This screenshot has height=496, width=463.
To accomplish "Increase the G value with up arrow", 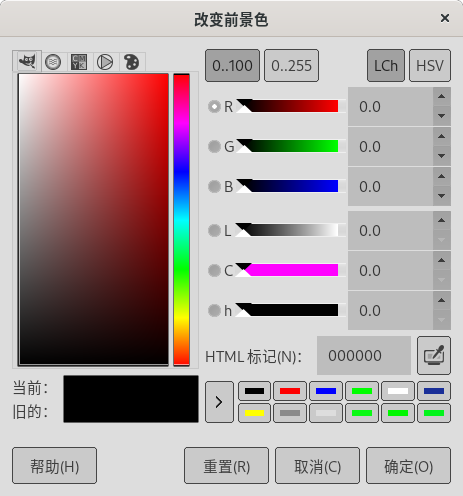I will [442, 137].
